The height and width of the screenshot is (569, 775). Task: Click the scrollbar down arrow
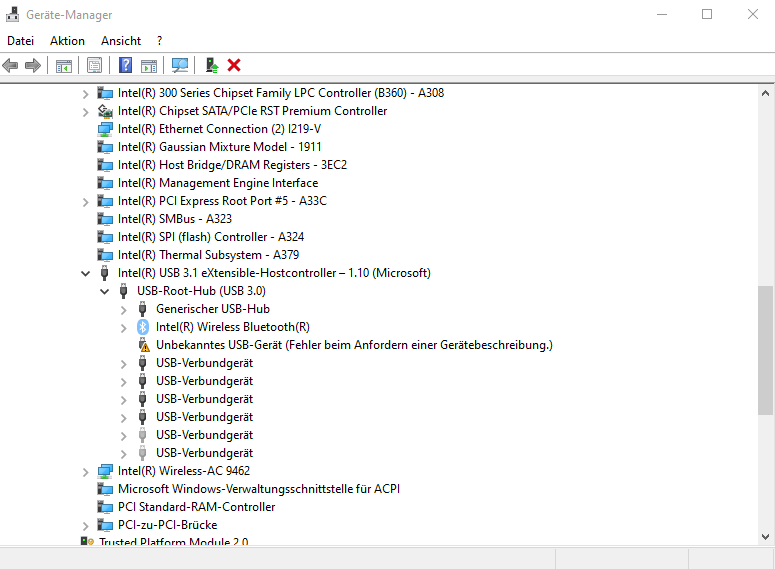[x=765, y=536]
